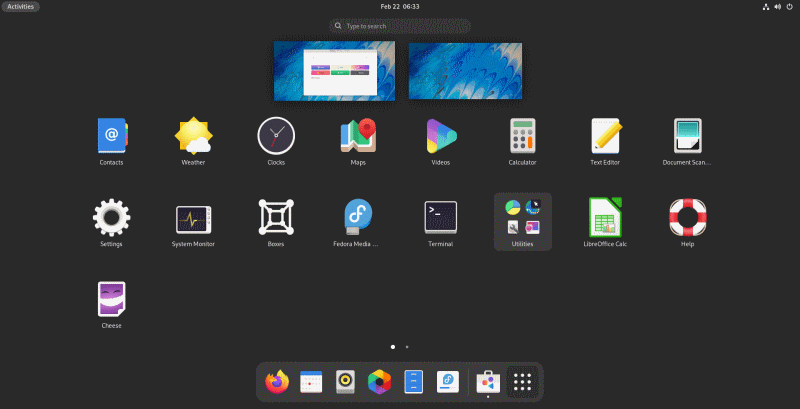Image resolution: width=800 pixels, height=409 pixels.
Task: Click the Type to search field
Action: pos(400,26)
